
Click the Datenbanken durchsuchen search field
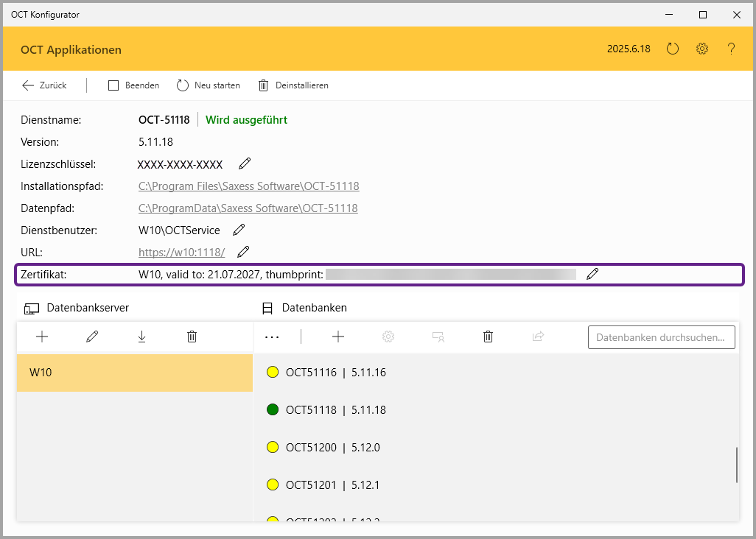(x=661, y=337)
